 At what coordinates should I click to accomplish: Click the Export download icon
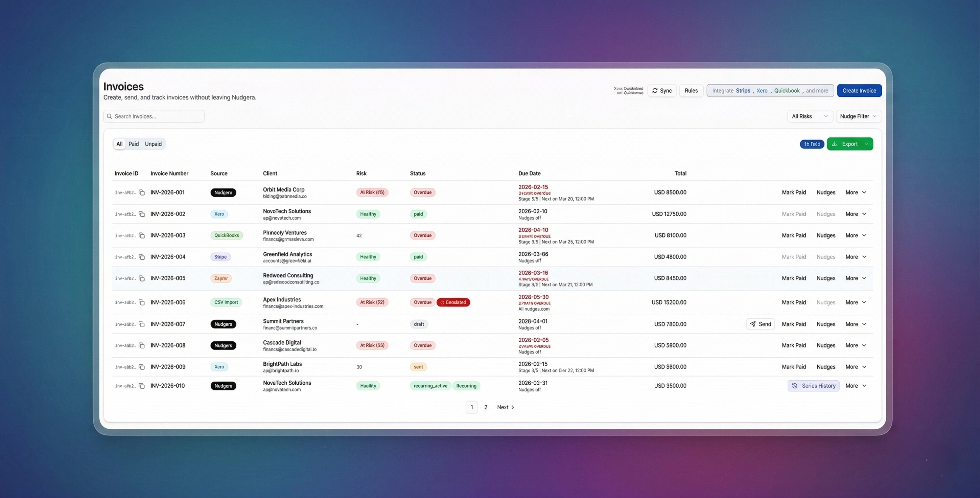[x=834, y=144]
